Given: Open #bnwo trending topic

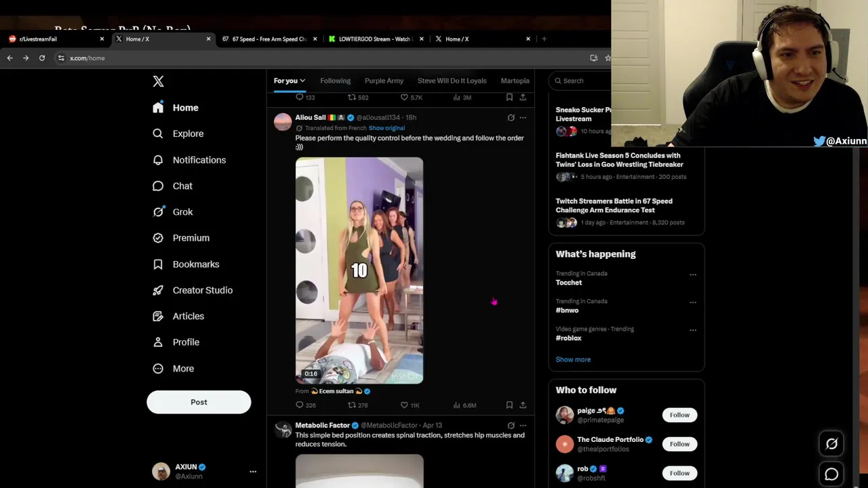Looking at the screenshot, I should tap(567, 310).
